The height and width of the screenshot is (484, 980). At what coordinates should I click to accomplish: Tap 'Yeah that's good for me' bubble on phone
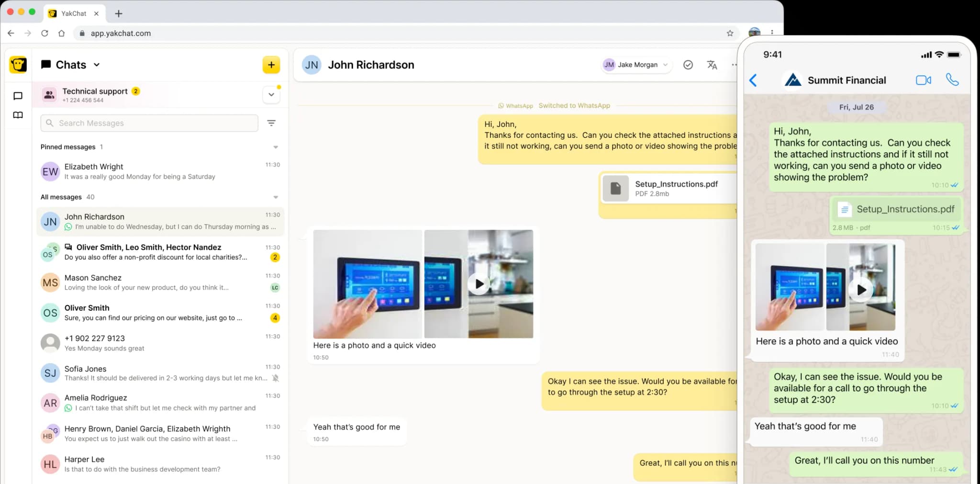pyautogui.click(x=816, y=432)
